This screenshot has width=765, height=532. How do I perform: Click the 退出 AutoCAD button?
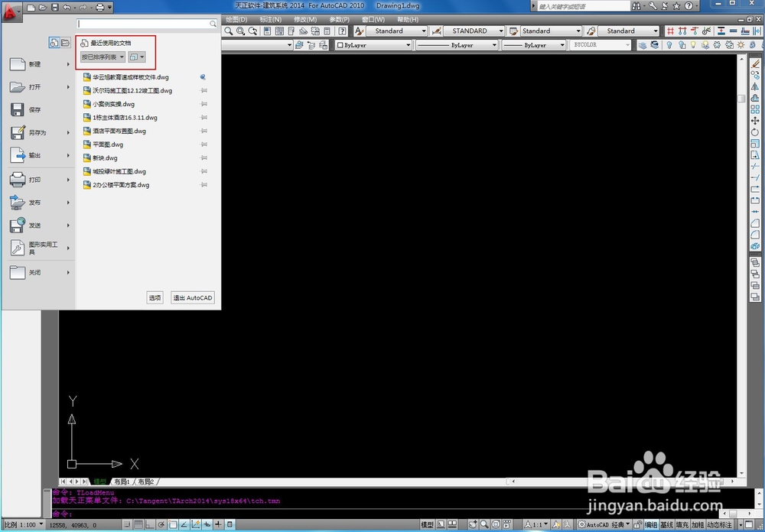pyautogui.click(x=194, y=298)
